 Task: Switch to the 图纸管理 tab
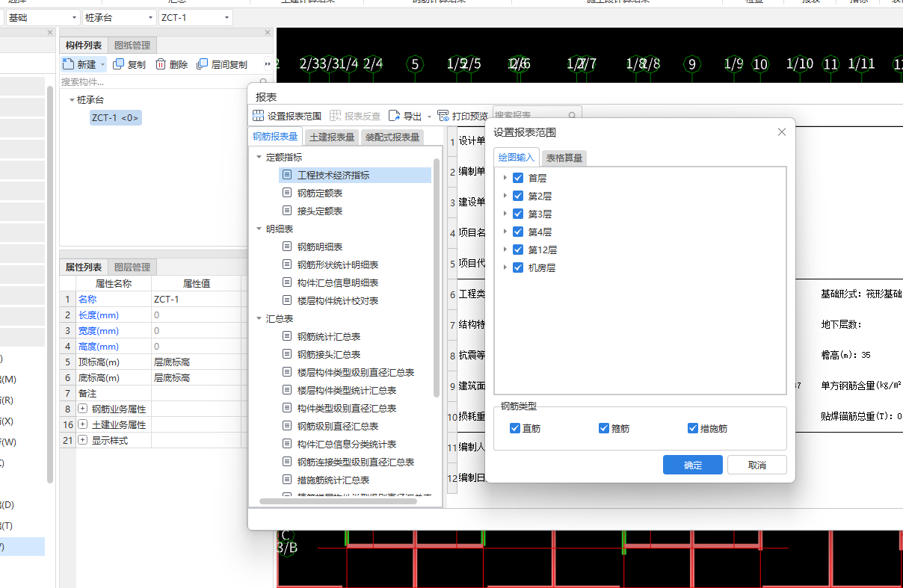point(132,46)
